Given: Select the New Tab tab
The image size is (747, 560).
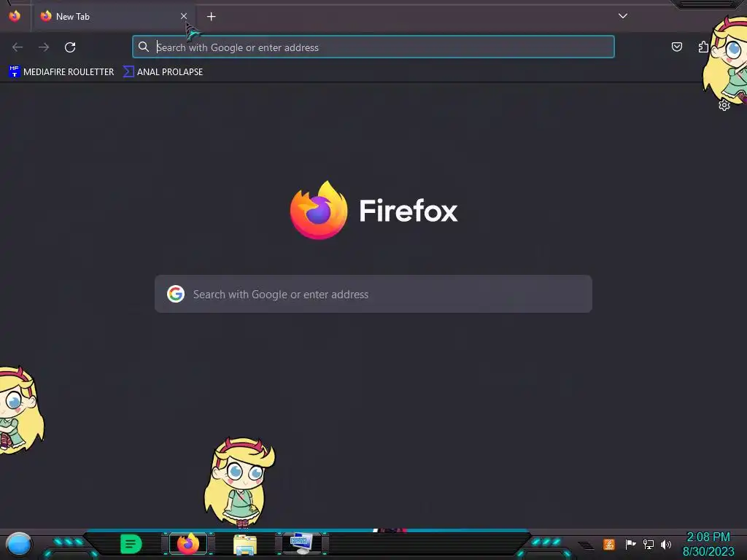Looking at the screenshot, I should 113,16.
